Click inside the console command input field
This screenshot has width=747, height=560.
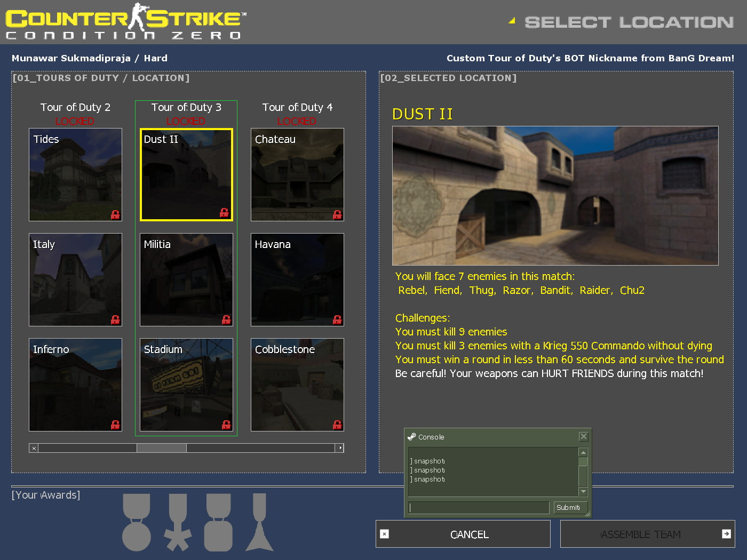[x=478, y=507]
